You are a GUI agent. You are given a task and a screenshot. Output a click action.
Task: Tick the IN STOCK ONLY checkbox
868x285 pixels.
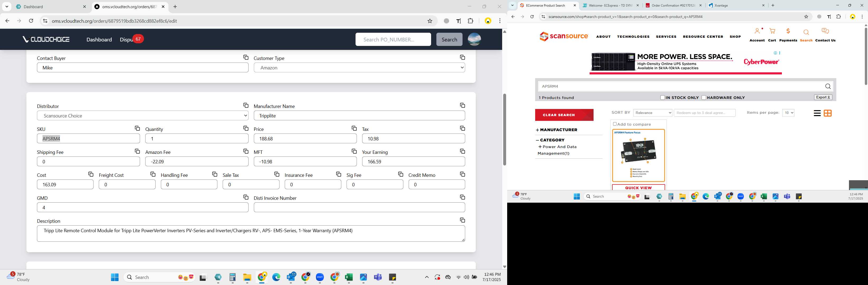[x=662, y=98]
